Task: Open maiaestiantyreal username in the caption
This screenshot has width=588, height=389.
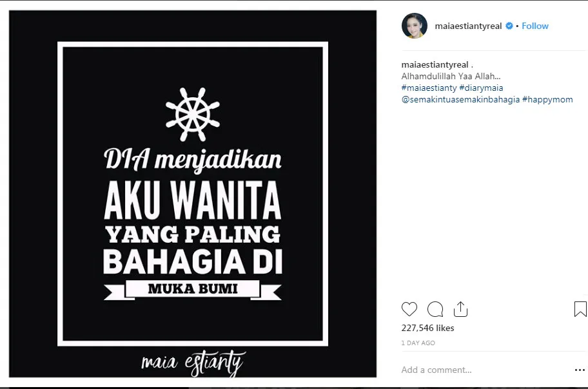Action: tap(435, 65)
